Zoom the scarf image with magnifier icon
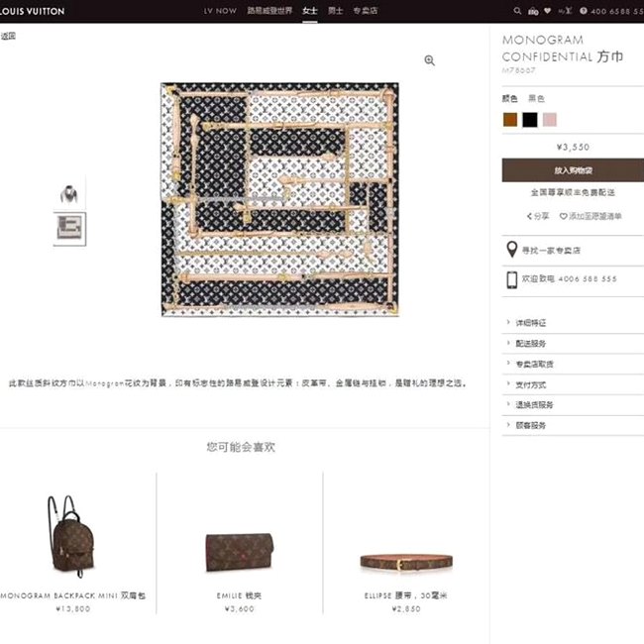Image resolution: width=644 pixels, height=644 pixels. (x=430, y=60)
